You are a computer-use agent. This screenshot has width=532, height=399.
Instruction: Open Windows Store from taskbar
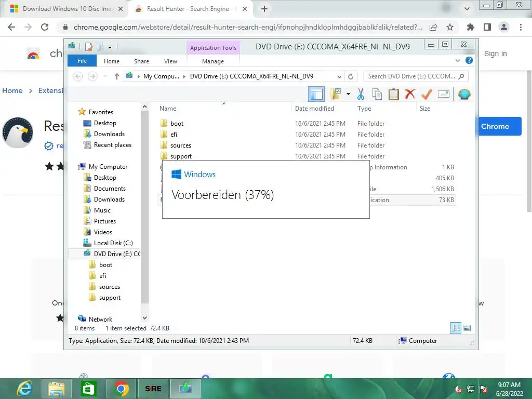point(88,389)
